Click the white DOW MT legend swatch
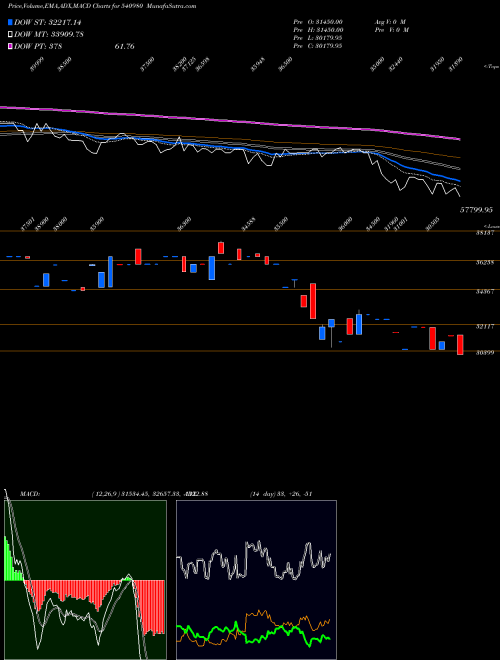The height and width of the screenshot is (660, 500). coord(11,34)
